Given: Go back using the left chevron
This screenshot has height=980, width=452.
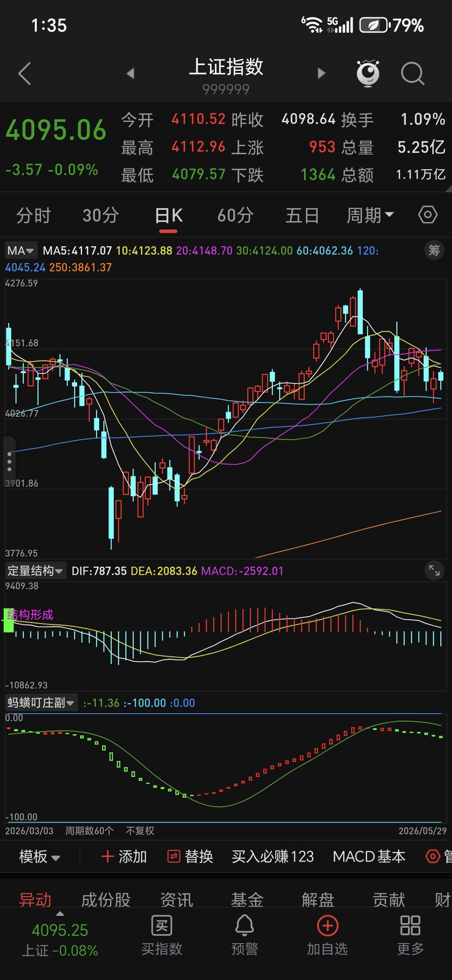Looking at the screenshot, I should [x=25, y=74].
